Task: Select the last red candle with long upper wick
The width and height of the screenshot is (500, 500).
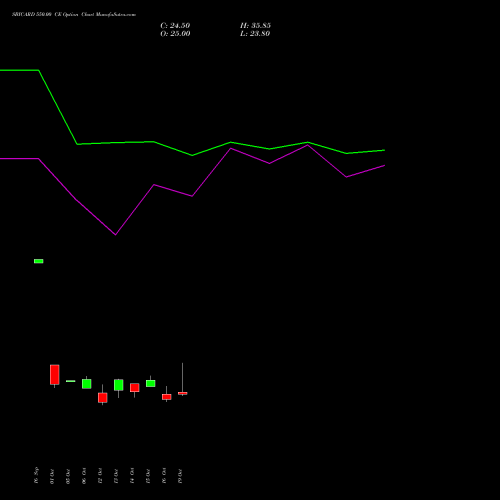Action: point(183,393)
